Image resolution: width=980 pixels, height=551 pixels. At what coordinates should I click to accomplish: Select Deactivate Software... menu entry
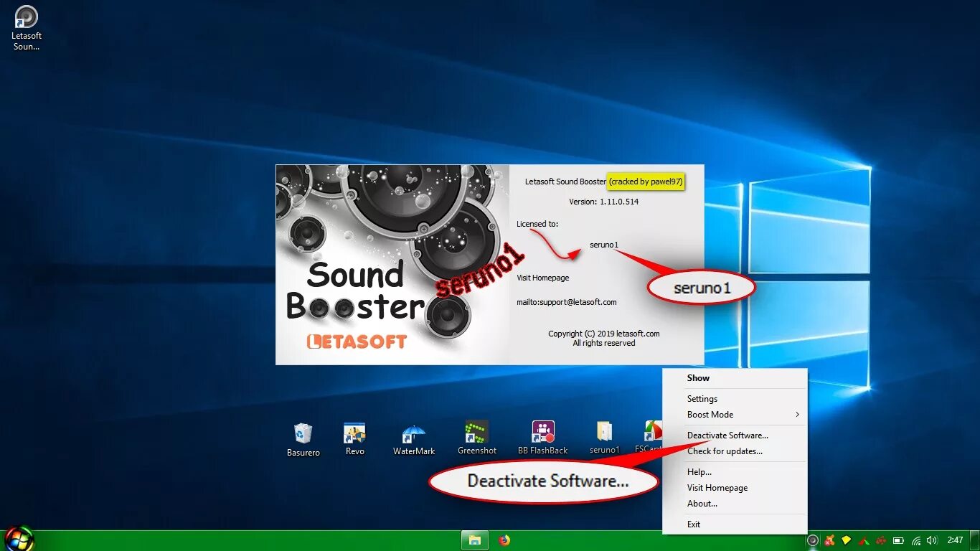click(x=735, y=435)
